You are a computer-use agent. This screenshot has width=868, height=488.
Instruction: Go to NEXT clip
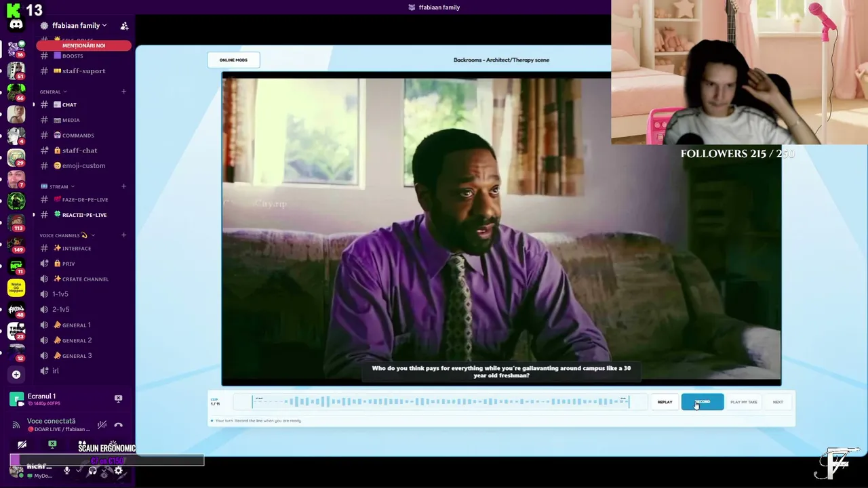click(x=778, y=402)
